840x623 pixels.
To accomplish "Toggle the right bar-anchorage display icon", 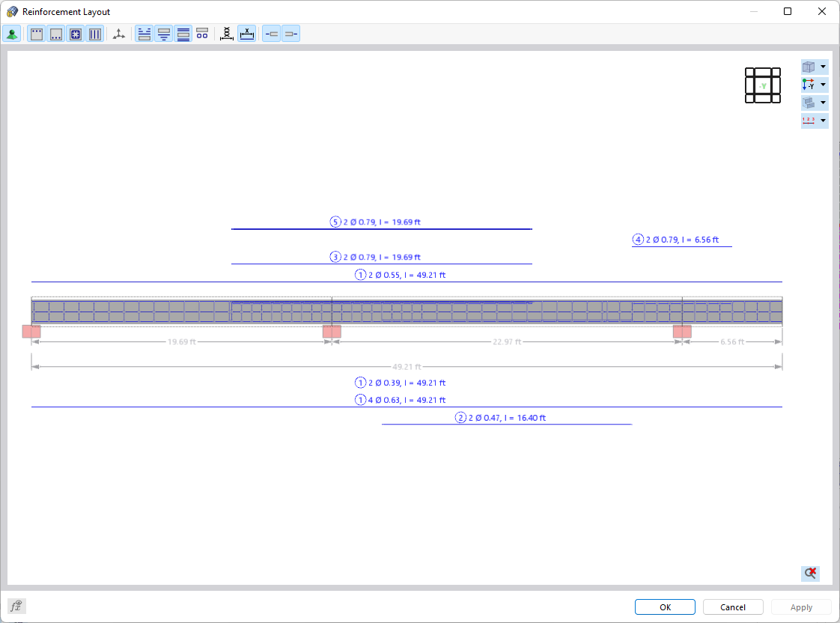I will pyautogui.click(x=291, y=33).
